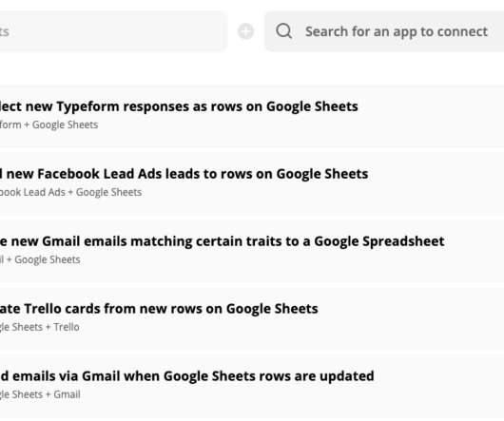The width and height of the screenshot is (504, 421).
Task: Click the 'Sheets + Gmail' subtitle text
Action: click(x=40, y=394)
